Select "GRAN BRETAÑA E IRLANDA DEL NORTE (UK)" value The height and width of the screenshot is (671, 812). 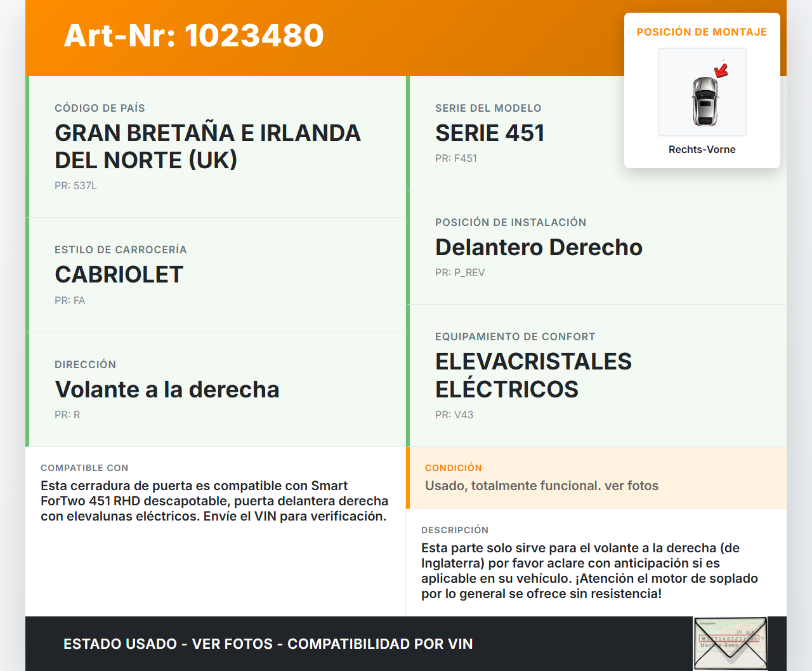pyautogui.click(x=208, y=147)
